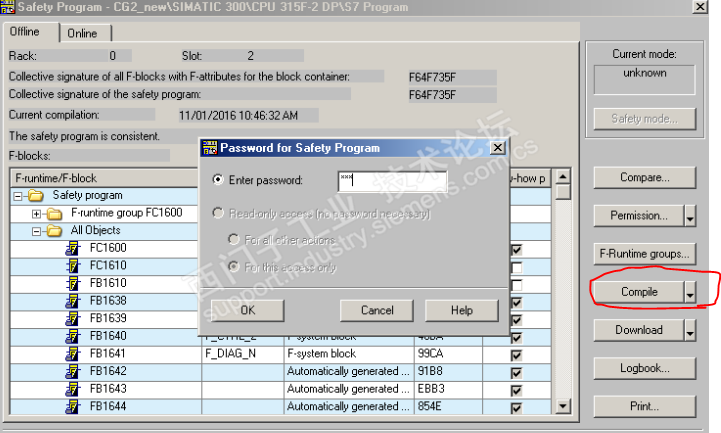Click the signature value 99CA
The image size is (721, 433).
430,354
